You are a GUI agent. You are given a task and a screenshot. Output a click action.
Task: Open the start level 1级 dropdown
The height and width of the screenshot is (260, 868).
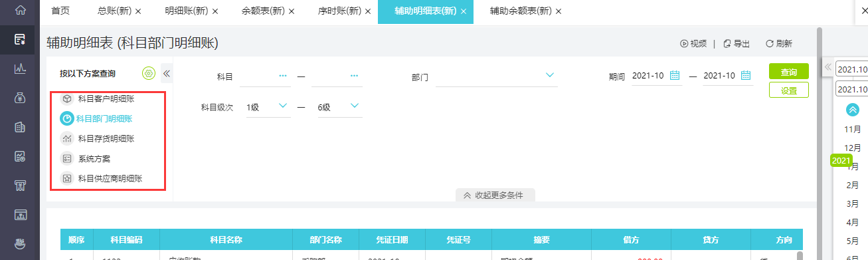click(283, 106)
